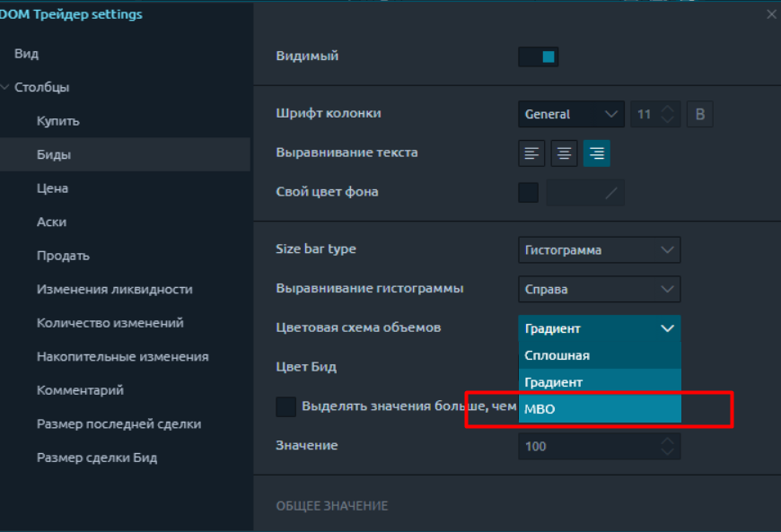
Task: Increase the column font size
Action: 667,109
